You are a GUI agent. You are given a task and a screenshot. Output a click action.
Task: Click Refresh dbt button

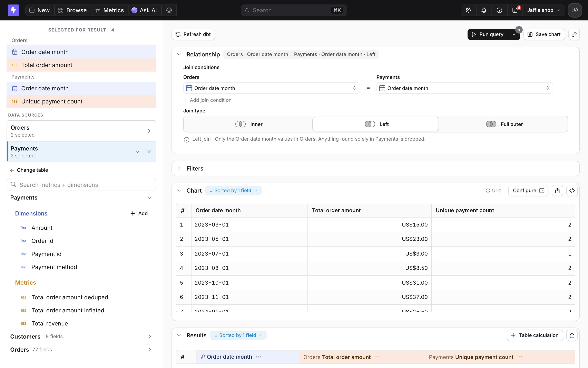pyautogui.click(x=193, y=34)
